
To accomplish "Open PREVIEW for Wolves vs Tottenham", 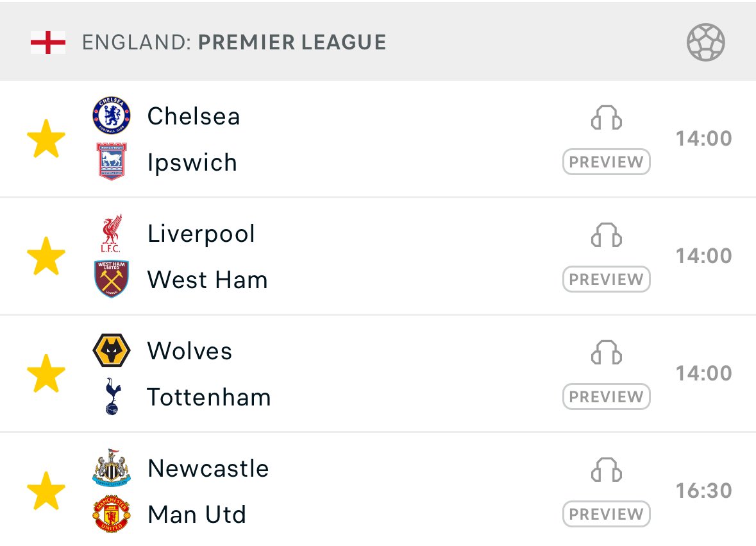I will tap(607, 397).
